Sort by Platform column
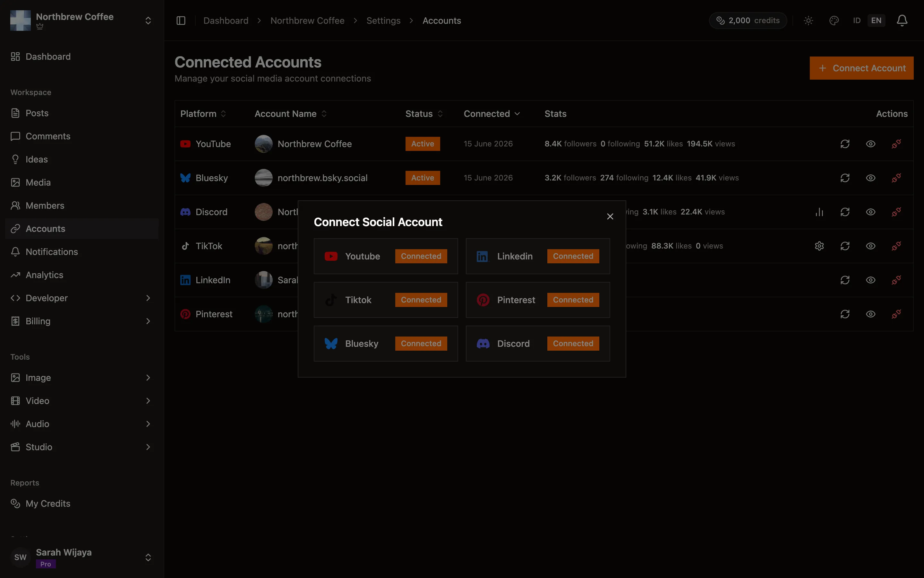 [x=203, y=114]
